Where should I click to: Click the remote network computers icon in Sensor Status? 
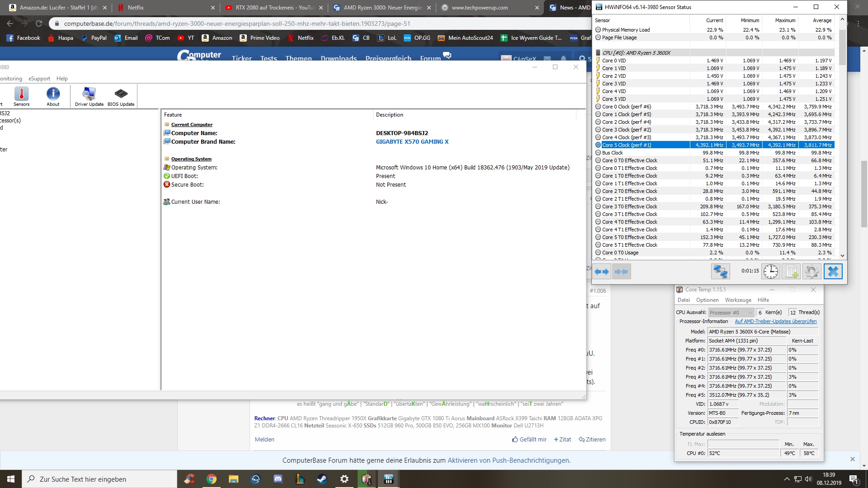pos(720,272)
